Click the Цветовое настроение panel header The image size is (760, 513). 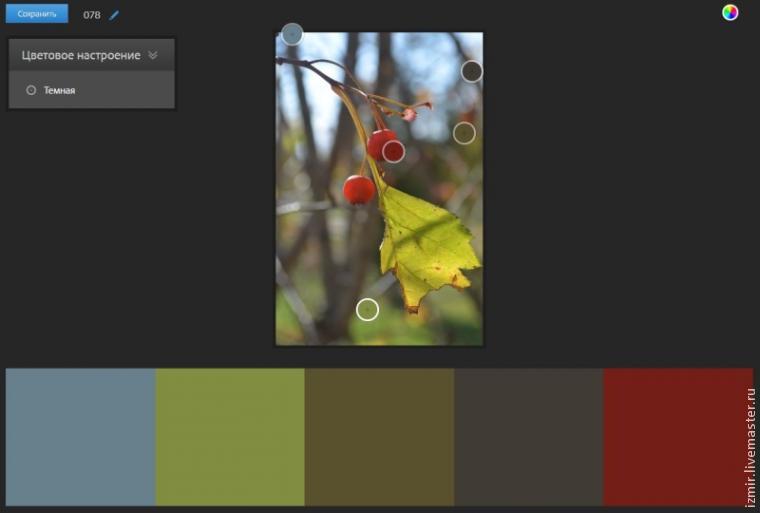pos(92,55)
